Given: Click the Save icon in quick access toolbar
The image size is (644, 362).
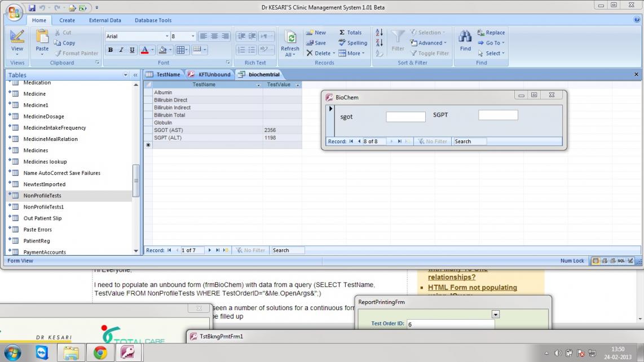Looking at the screenshot, I should tap(32, 8).
